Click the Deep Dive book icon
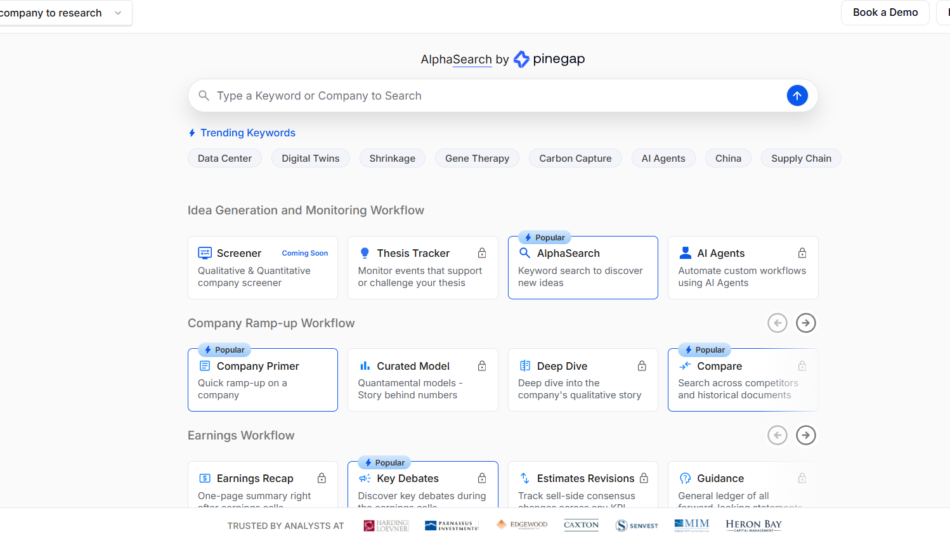The image size is (950, 534). tap(525, 367)
